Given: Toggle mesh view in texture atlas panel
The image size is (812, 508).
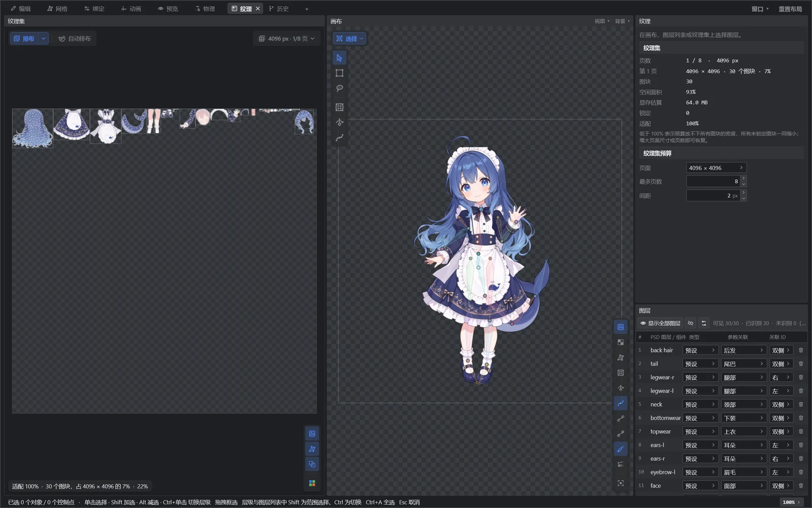Looking at the screenshot, I should 312,449.
